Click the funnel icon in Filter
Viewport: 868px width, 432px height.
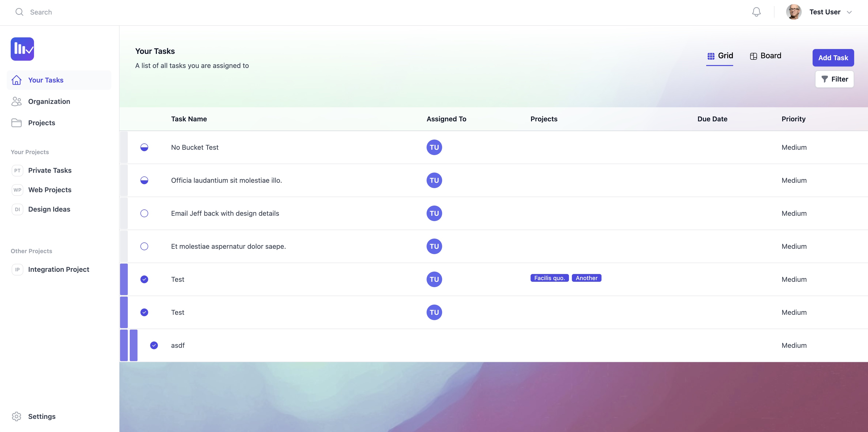tap(825, 79)
